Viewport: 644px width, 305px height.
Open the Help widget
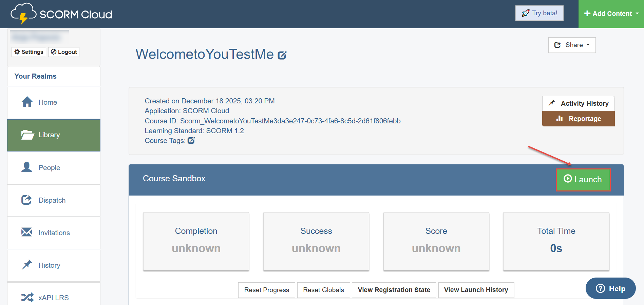tap(610, 288)
